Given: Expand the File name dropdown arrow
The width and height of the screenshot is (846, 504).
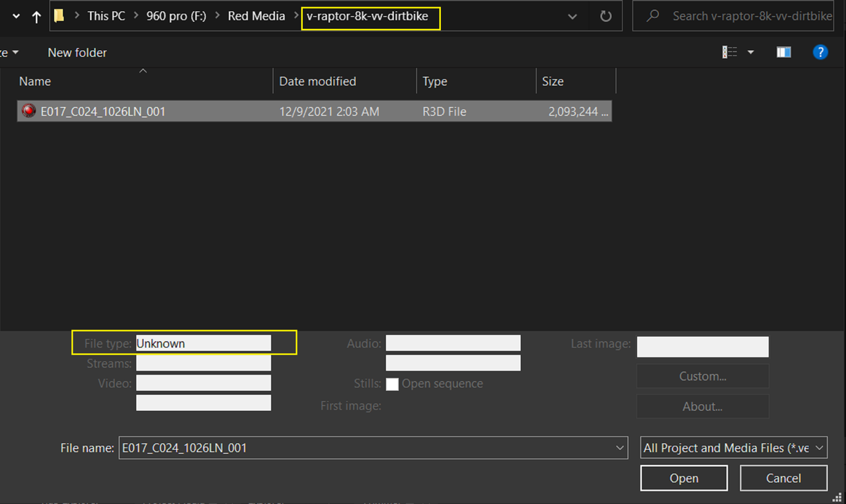Looking at the screenshot, I should coord(620,448).
